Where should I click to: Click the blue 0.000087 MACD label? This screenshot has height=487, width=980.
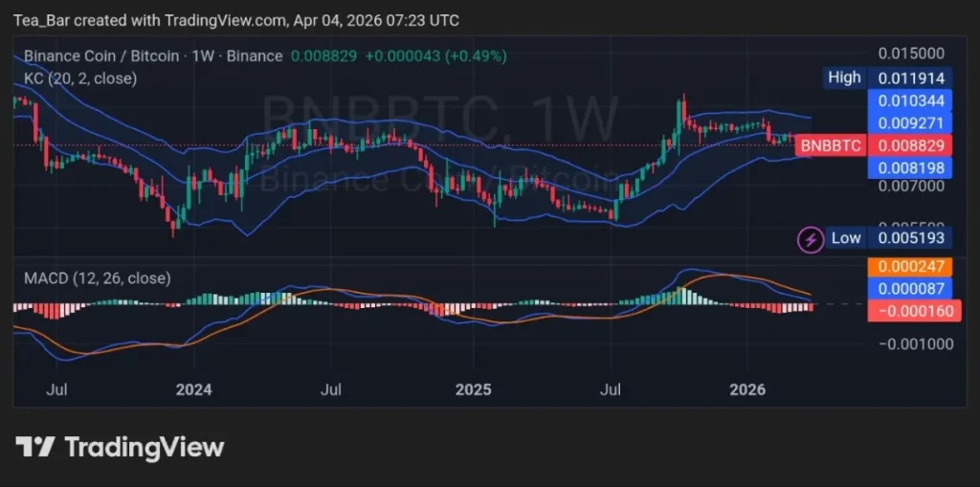coord(911,288)
